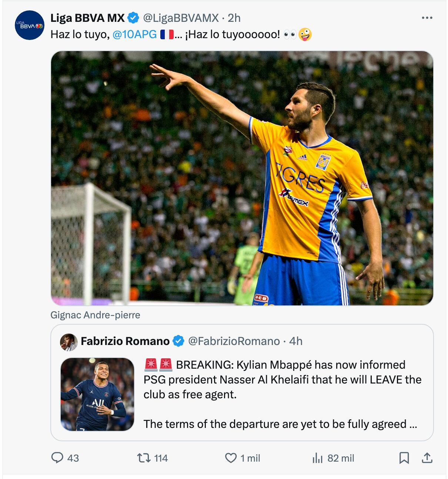
Task: Open Liga BBVA MX profile avatar
Action: coord(30,26)
